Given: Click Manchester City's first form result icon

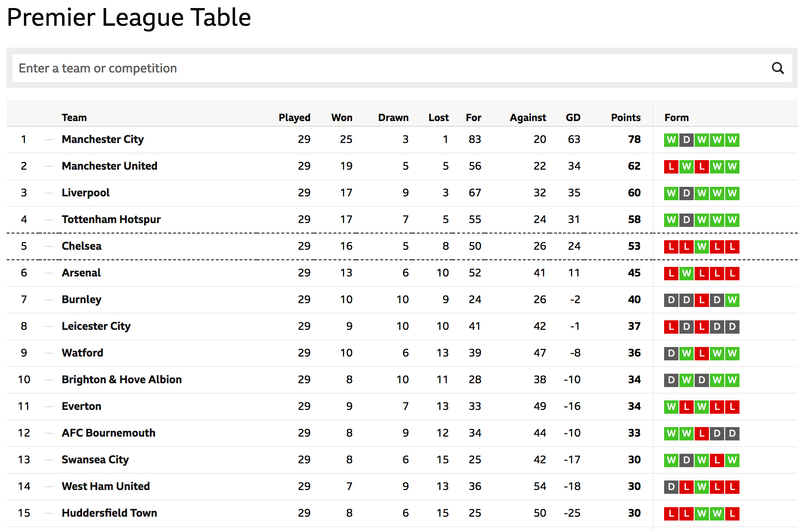Looking at the screenshot, I should (671, 140).
